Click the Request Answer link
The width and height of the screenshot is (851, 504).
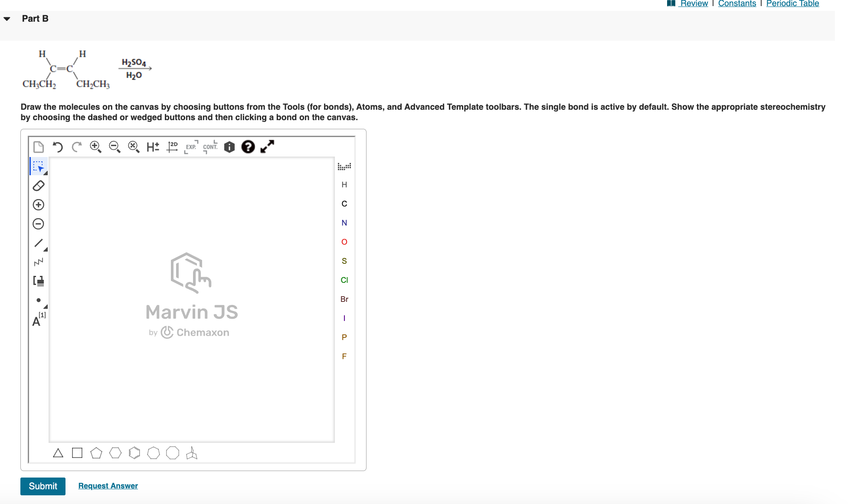(x=108, y=485)
